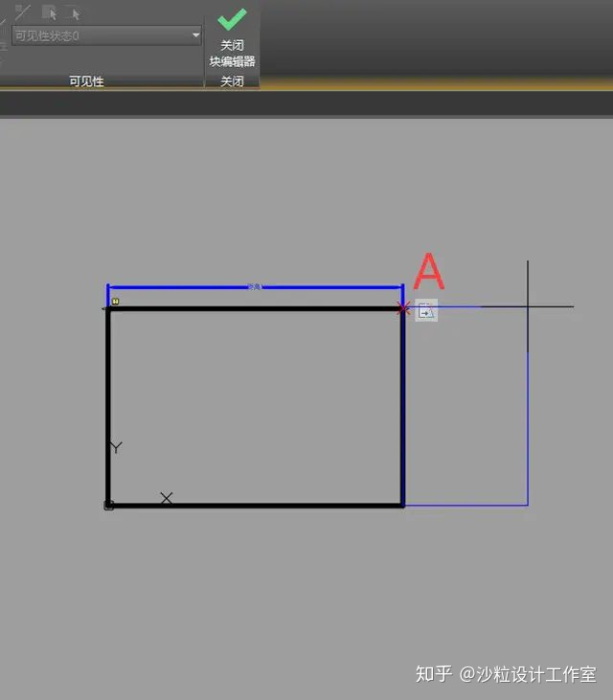Click the 关闭 panel title below the checkmark
The height and width of the screenshot is (700, 613).
tap(232, 81)
